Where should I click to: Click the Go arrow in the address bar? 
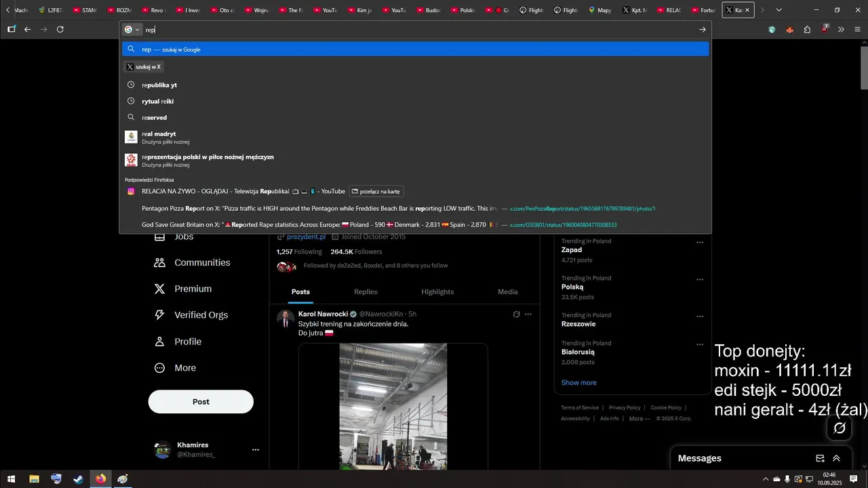[702, 30]
